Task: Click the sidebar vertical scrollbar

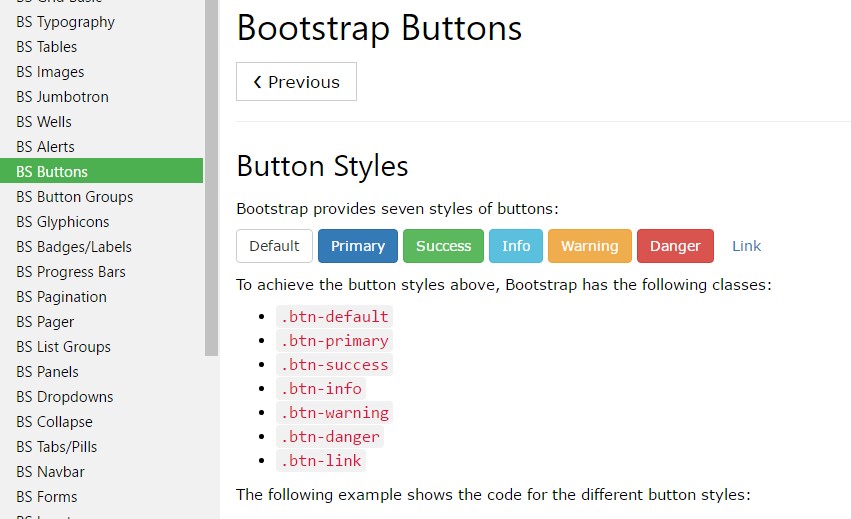Action: click(211, 178)
